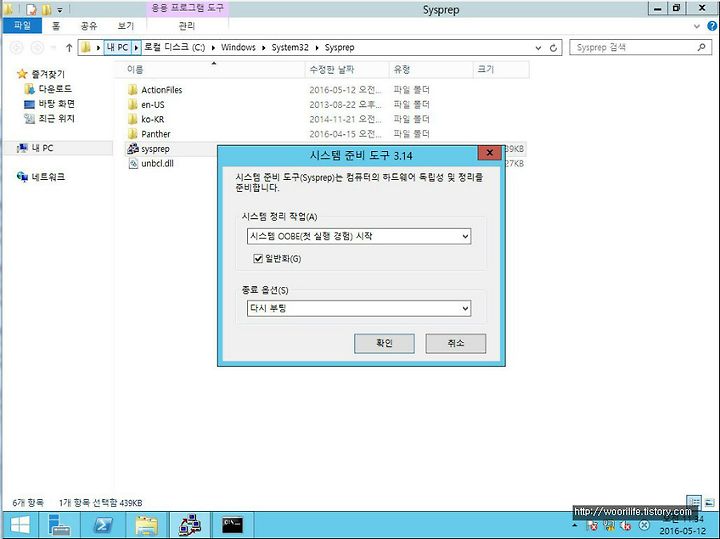Open dropdown arrow after 내 PC breadcrumb
Viewport: 720px width, 539px height.
136,47
